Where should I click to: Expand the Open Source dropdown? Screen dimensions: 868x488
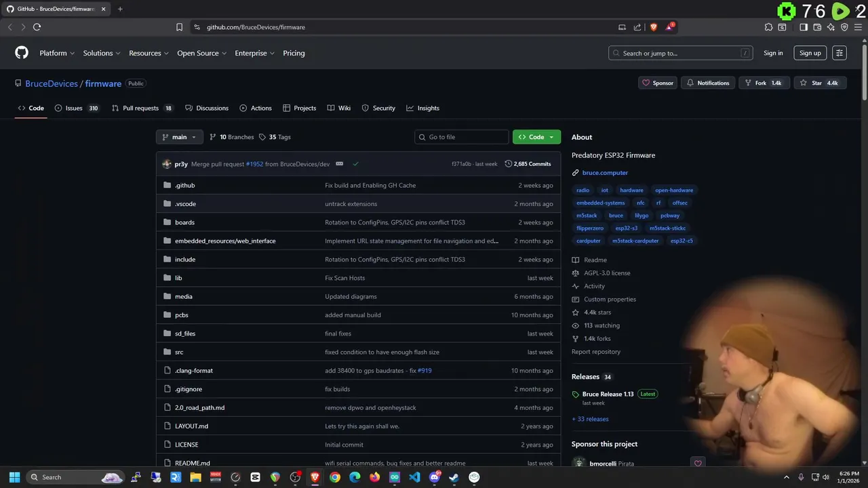click(201, 53)
